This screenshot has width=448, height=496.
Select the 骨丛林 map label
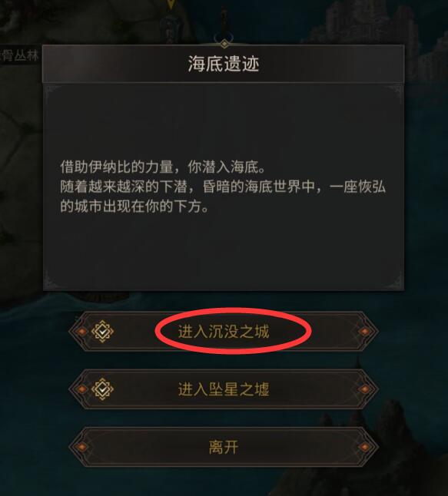coord(19,56)
